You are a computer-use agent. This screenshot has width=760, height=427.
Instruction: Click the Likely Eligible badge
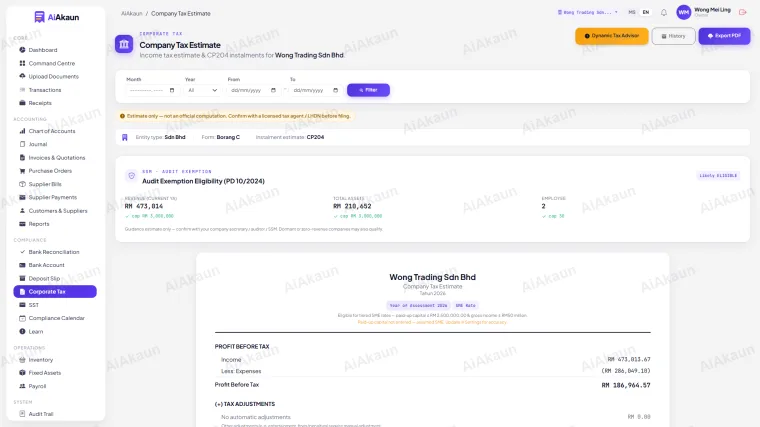click(718, 175)
